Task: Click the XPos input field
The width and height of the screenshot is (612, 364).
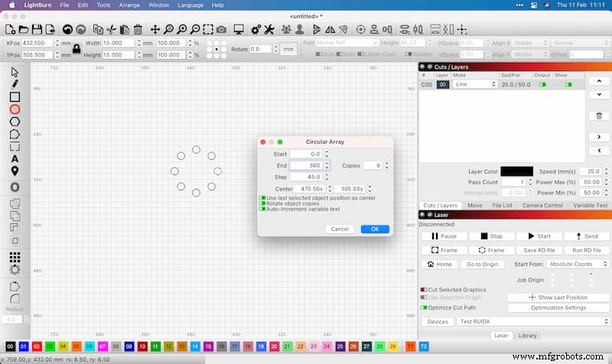Action: [37, 43]
